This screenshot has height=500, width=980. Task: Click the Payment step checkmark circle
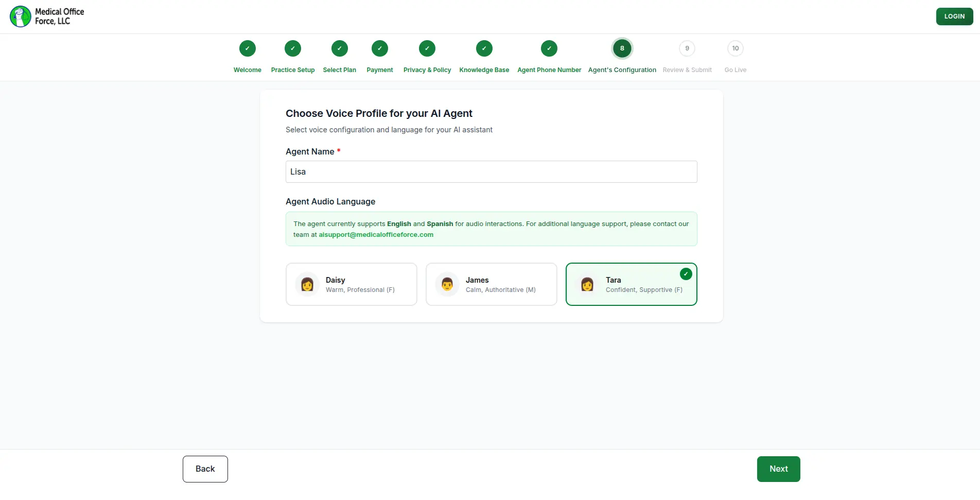(x=380, y=48)
